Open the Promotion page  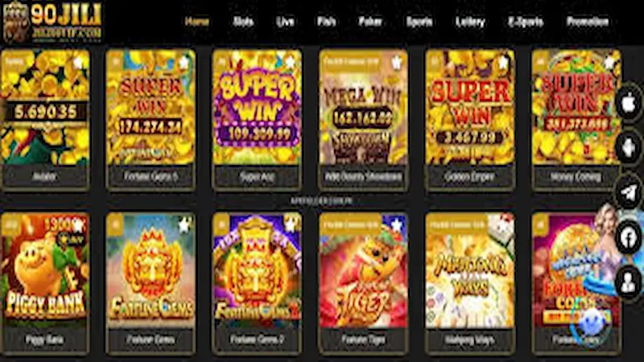(588, 22)
